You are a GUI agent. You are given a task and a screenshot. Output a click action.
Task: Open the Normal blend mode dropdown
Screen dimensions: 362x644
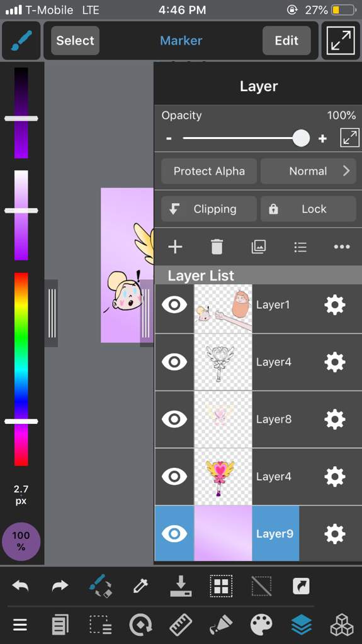[308, 171]
